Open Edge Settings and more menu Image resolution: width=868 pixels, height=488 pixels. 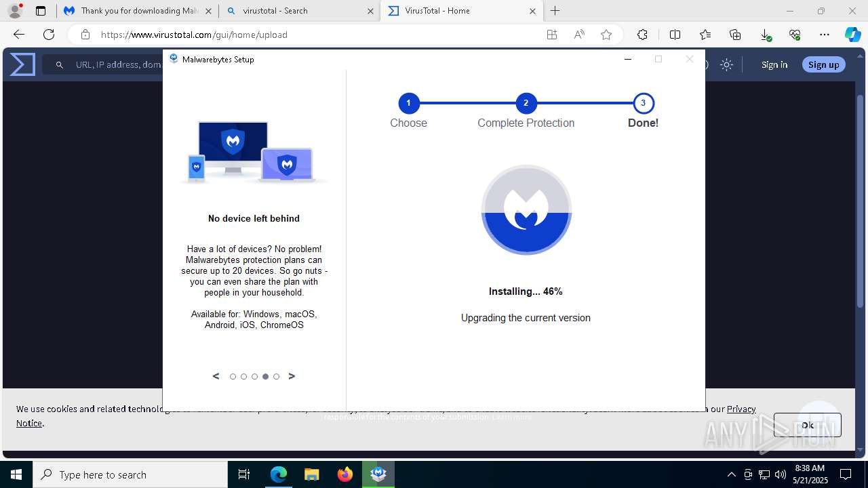coord(825,35)
